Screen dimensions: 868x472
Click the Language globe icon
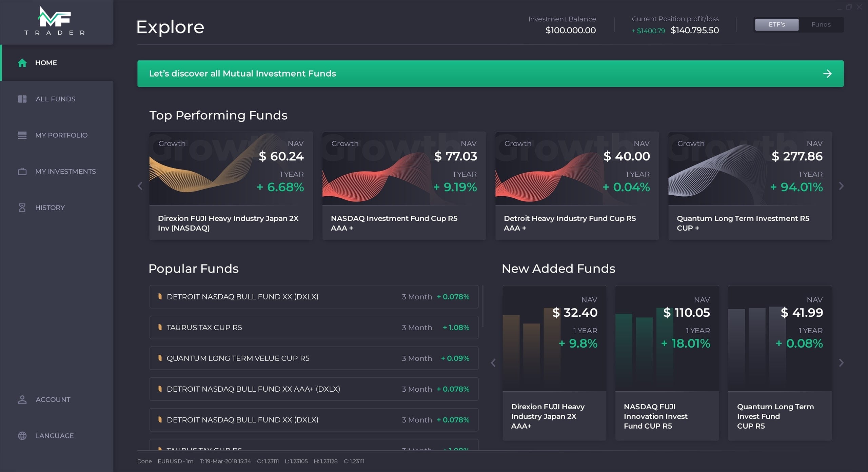tap(22, 436)
